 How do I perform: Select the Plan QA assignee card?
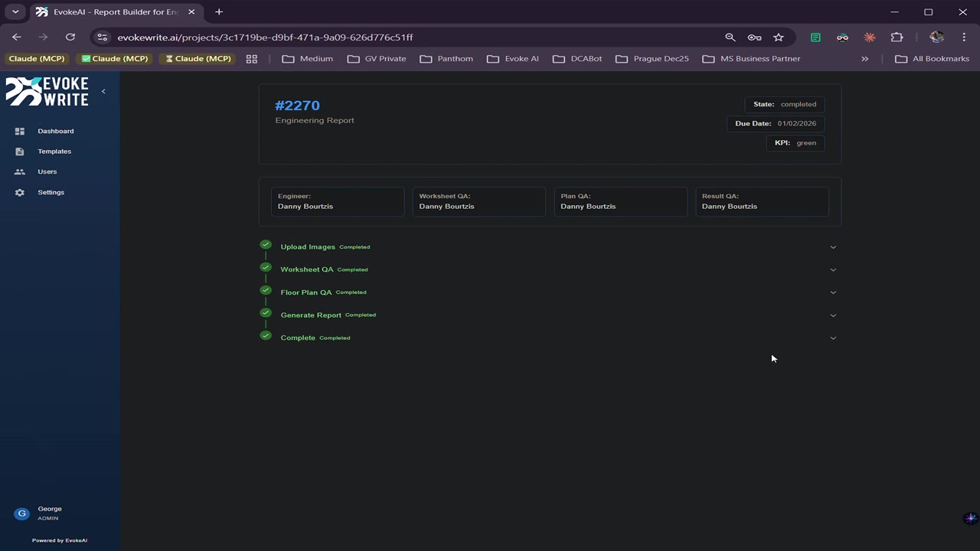point(621,201)
